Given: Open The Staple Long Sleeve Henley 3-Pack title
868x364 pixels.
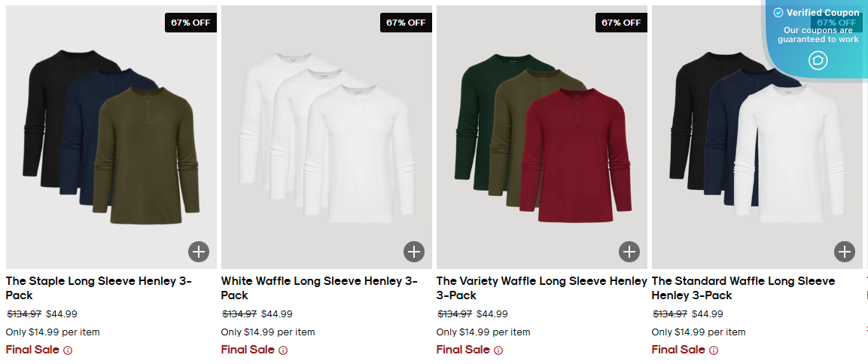Looking at the screenshot, I should pyautogui.click(x=99, y=288).
